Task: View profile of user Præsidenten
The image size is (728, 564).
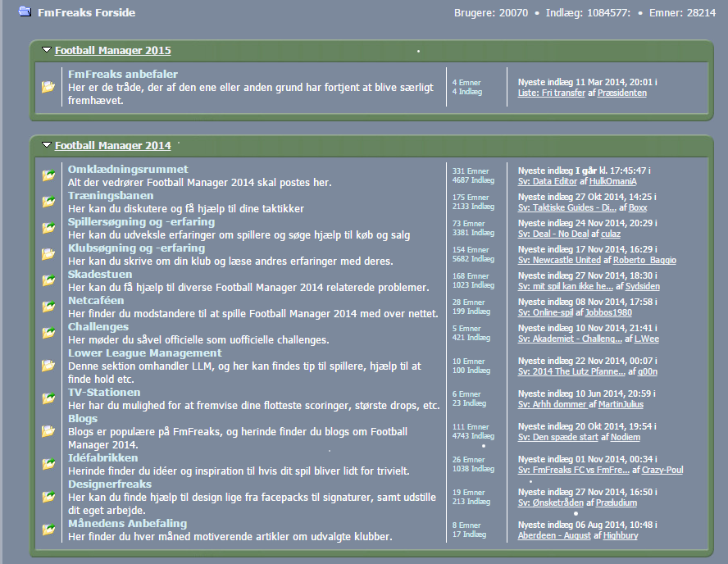Action: point(622,93)
